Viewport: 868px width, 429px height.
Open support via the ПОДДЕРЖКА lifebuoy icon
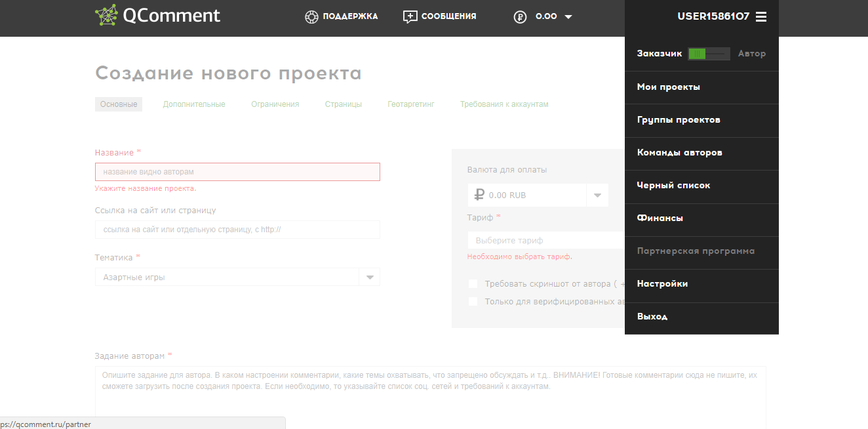[311, 16]
